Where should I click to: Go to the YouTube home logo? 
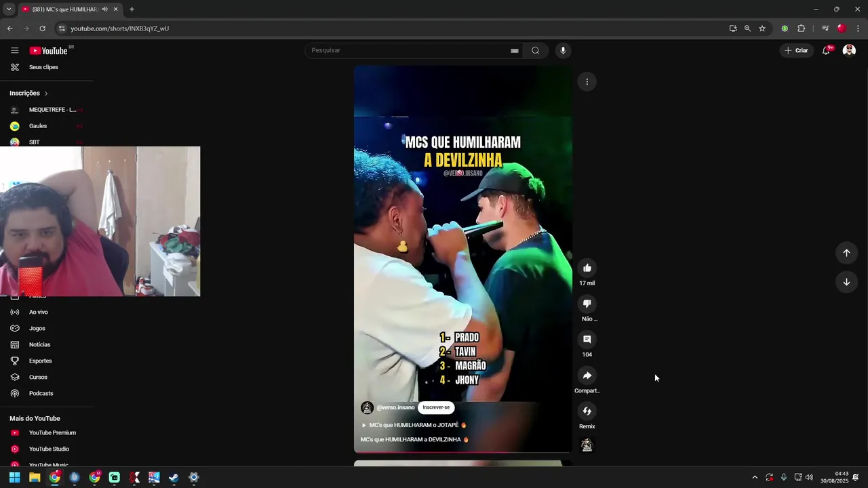[x=49, y=51]
